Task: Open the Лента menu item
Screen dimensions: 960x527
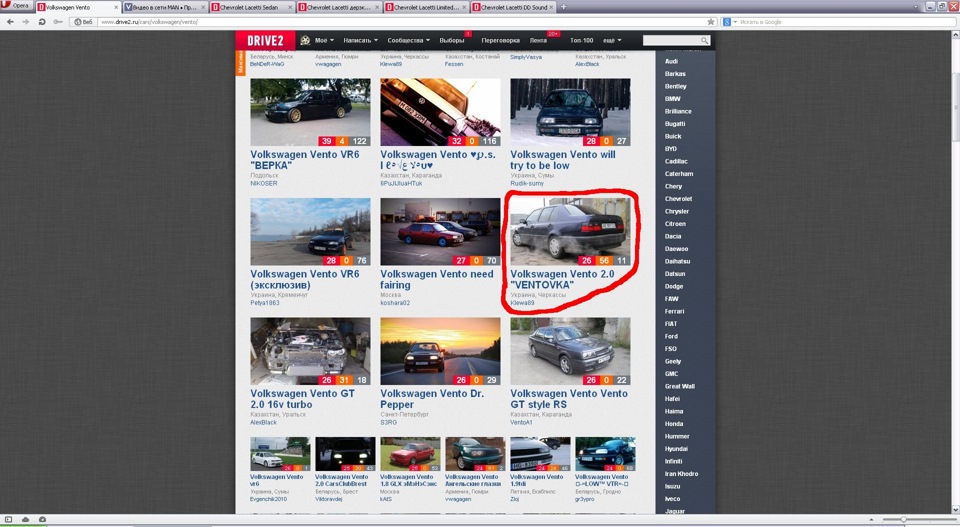Action: click(x=538, y=40)
